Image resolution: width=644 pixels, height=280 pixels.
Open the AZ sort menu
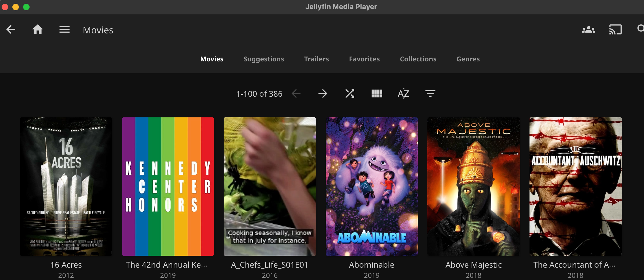pyautogui.click(x=403, y=94)
